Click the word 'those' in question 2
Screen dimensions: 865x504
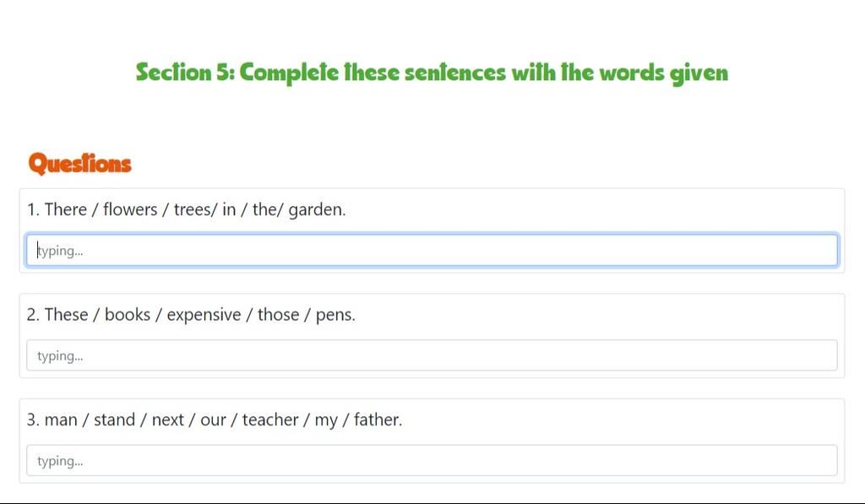pos(279,315)
